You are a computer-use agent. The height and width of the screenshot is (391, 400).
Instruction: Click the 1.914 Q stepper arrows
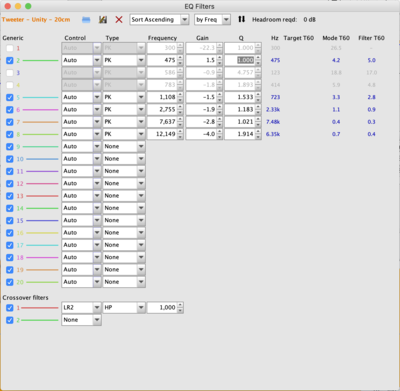258,134
